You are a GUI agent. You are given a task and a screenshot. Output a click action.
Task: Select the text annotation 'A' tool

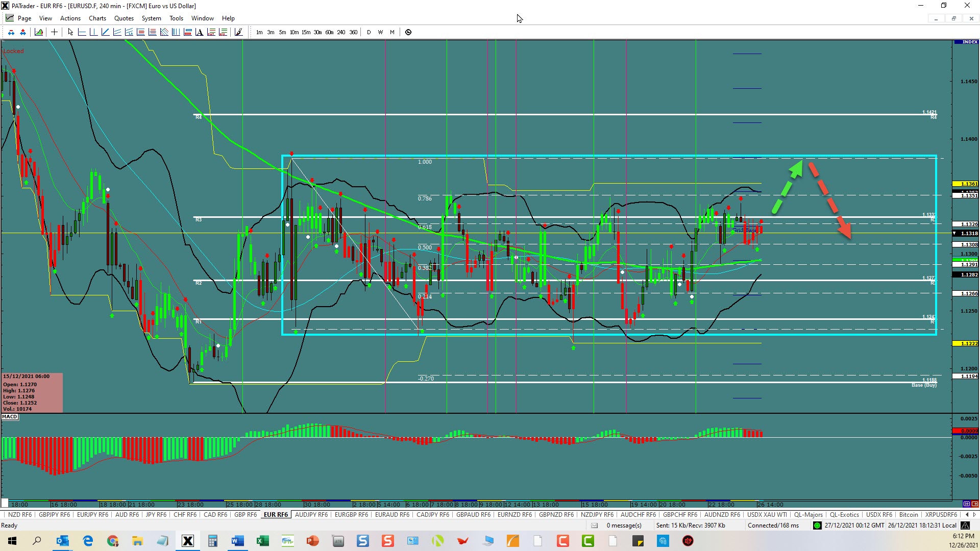[x=199, y=32]
